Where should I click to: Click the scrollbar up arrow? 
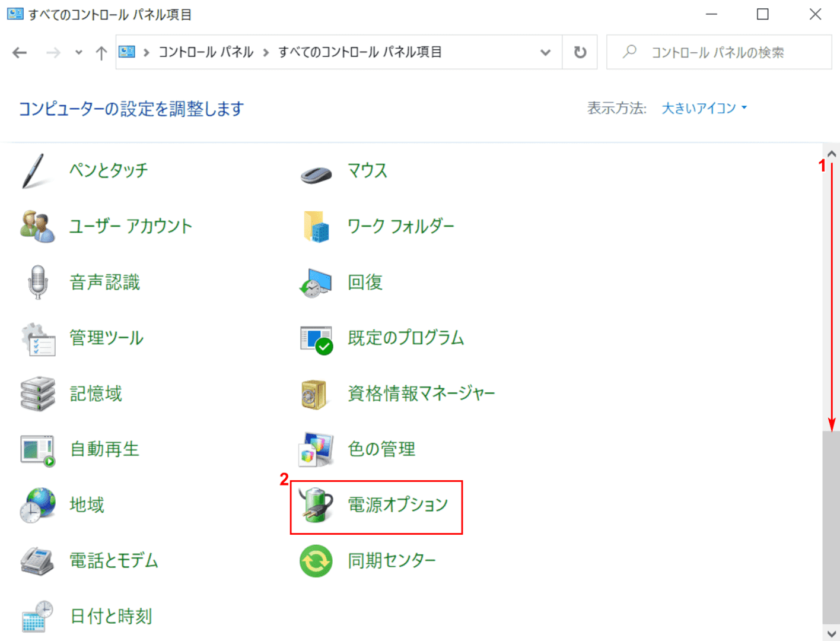(x=831, y=154)
